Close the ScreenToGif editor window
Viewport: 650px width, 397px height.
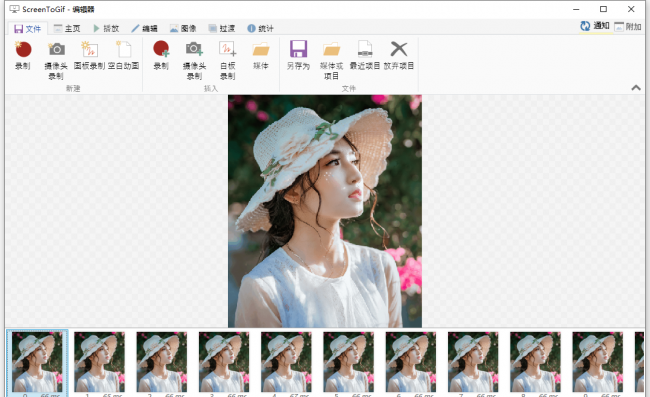[x=631, y=9]
